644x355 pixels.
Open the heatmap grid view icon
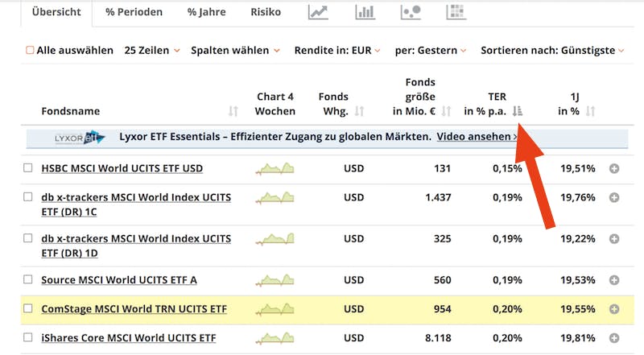pos(456,12)
